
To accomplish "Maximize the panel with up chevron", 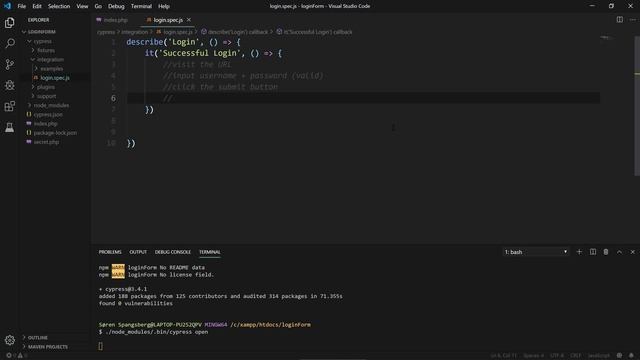I will [619, 252].
